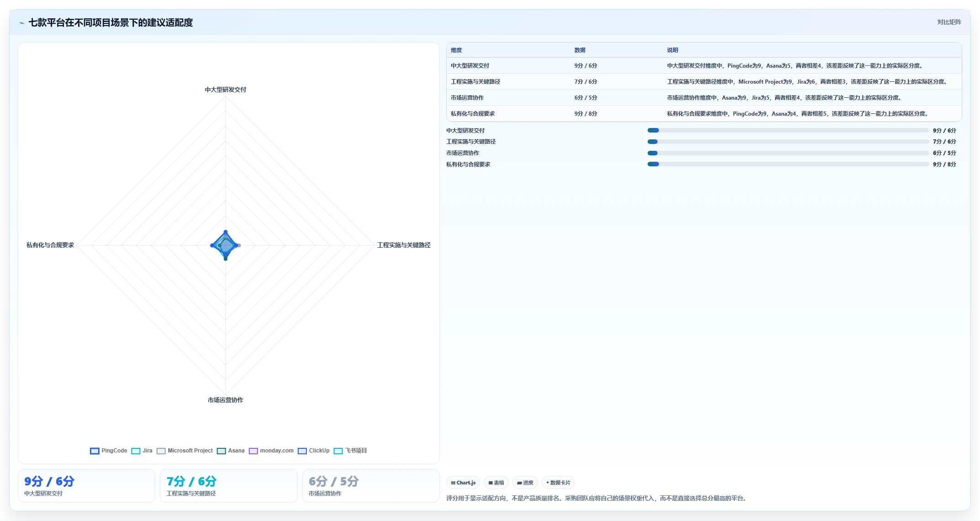
Task: Toggle Jira dataset in chart legend
Action: tap(142, 451)
